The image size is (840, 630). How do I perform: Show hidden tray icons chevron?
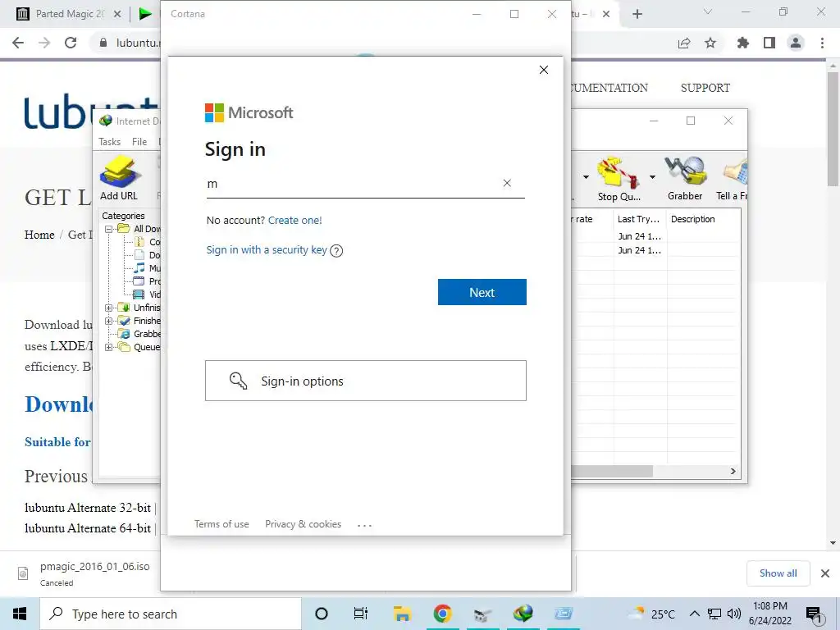tap(694, 614)
